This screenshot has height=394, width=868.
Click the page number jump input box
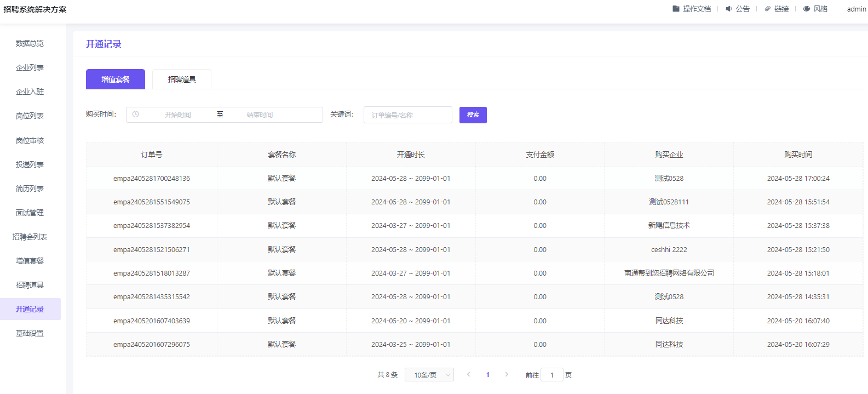[x=552, y=375]
